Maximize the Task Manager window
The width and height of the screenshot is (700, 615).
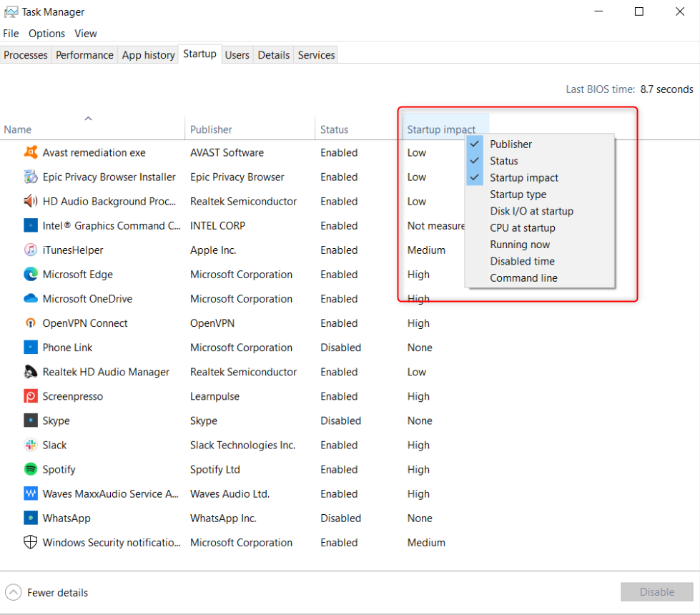[639, 11]
